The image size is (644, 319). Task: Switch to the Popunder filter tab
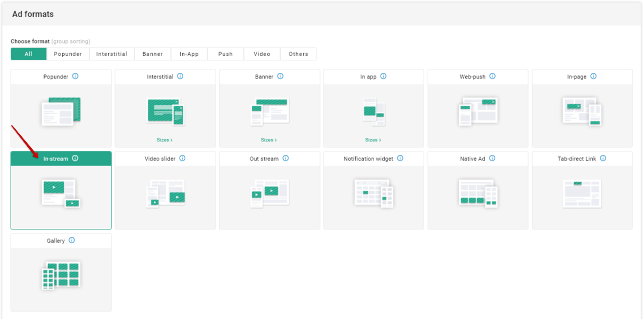(x=68, y=54)
